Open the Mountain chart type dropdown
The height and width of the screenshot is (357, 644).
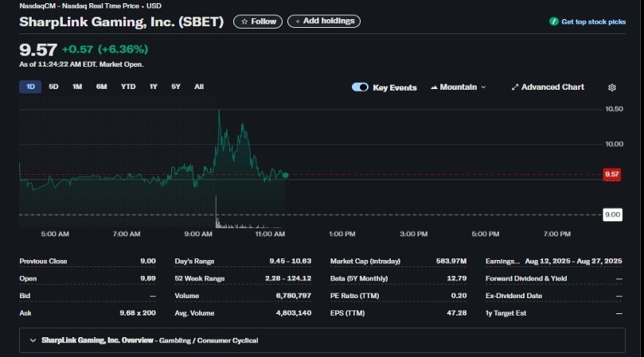coord(458,87)
